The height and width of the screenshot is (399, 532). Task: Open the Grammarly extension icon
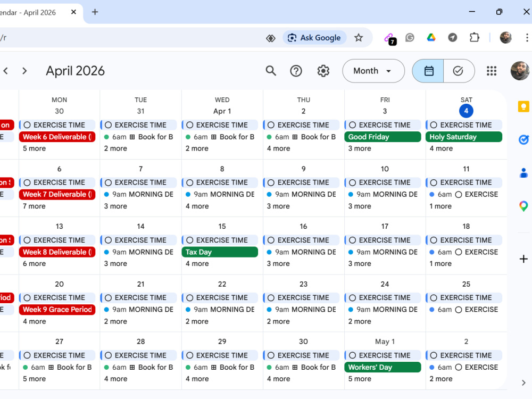point(410,38)
